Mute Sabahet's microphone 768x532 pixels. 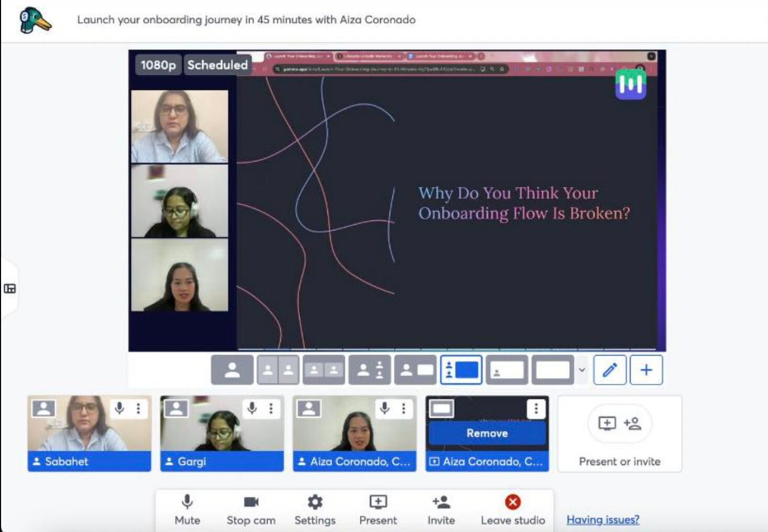pyautogui.click(x=119, y=408)
